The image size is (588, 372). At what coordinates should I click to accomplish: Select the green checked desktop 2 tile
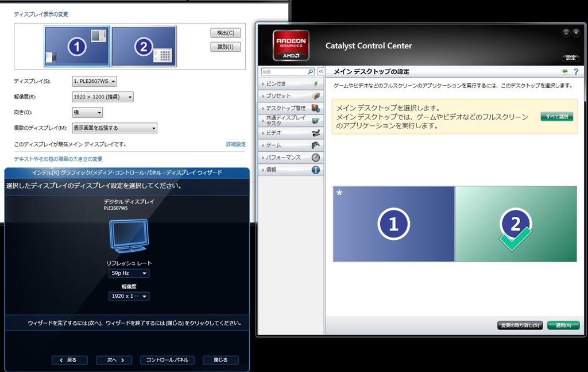(516, 224)
